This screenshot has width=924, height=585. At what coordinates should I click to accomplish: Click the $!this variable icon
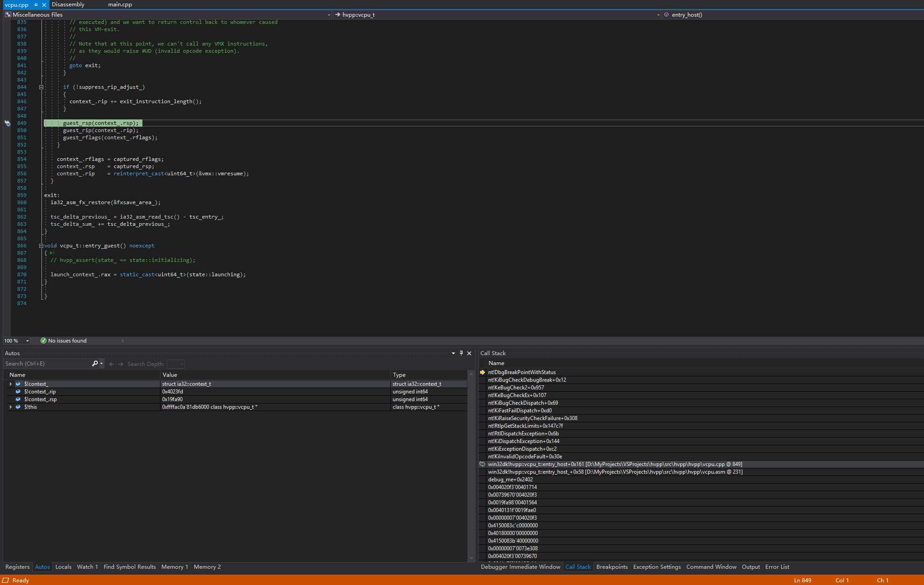pos(18,407)
